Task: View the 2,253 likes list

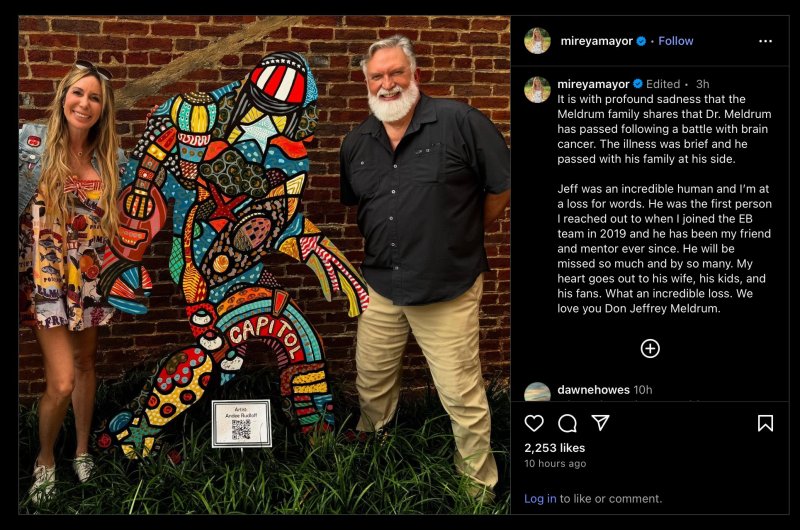Action: pos(555,448)
